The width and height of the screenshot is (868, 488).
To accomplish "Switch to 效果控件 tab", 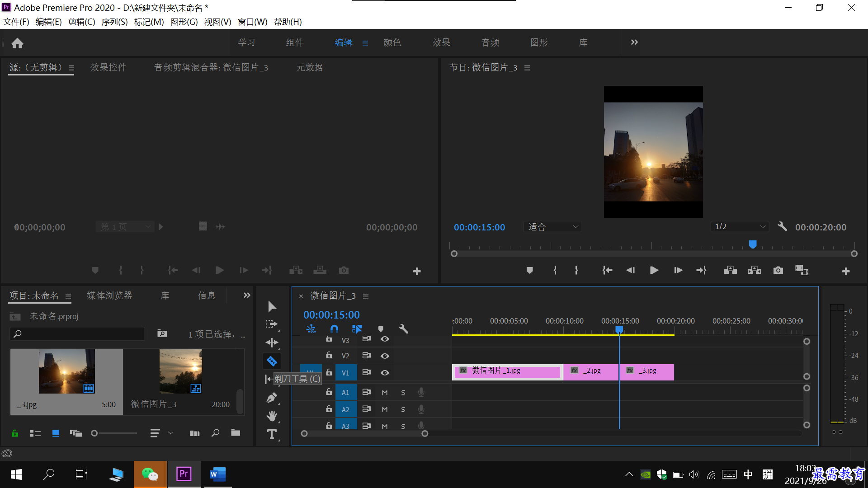I will coord(108,67).
